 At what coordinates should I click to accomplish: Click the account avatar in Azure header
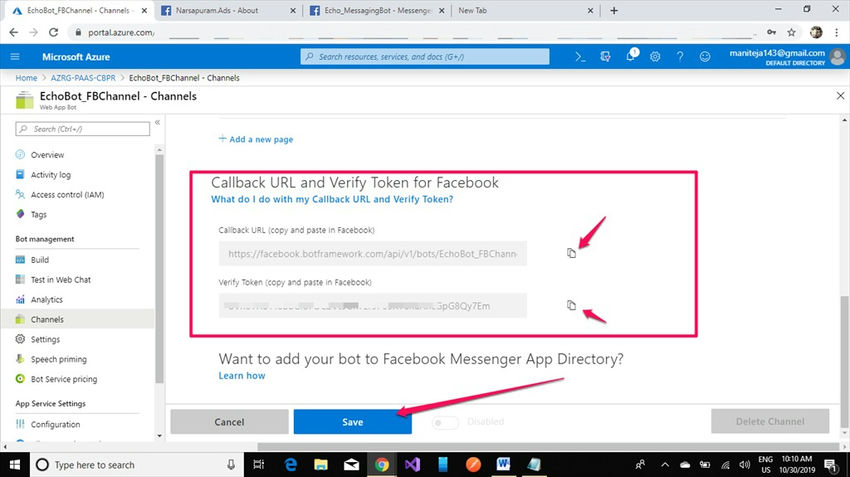[x=838, y=56]
